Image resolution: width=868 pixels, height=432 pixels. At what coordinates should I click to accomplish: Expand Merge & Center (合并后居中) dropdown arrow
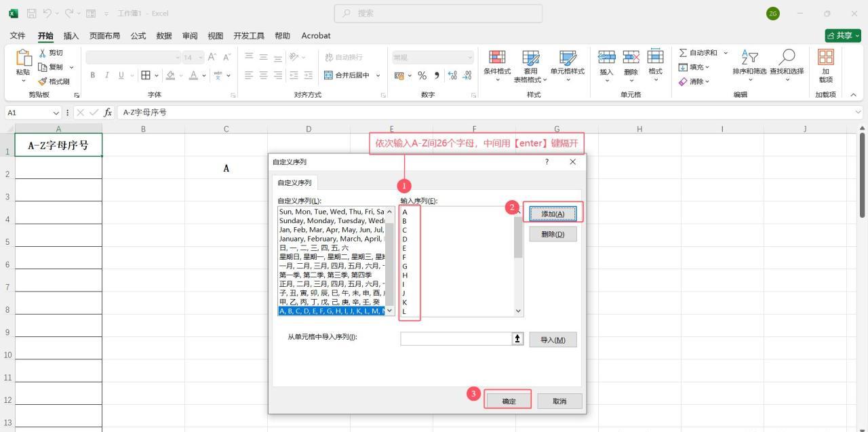378,75
